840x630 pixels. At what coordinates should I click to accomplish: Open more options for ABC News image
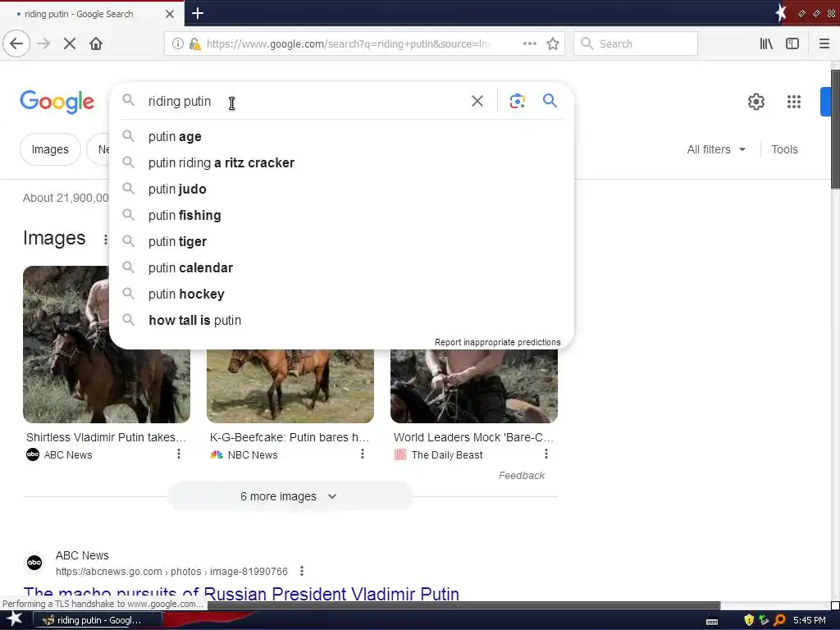coord(178,454)
